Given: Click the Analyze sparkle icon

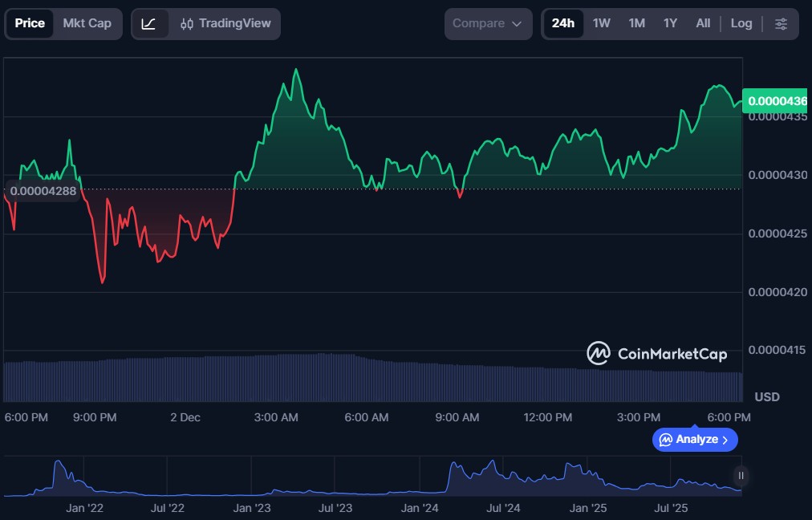Looking at the screenshot, I should (665, 440).
